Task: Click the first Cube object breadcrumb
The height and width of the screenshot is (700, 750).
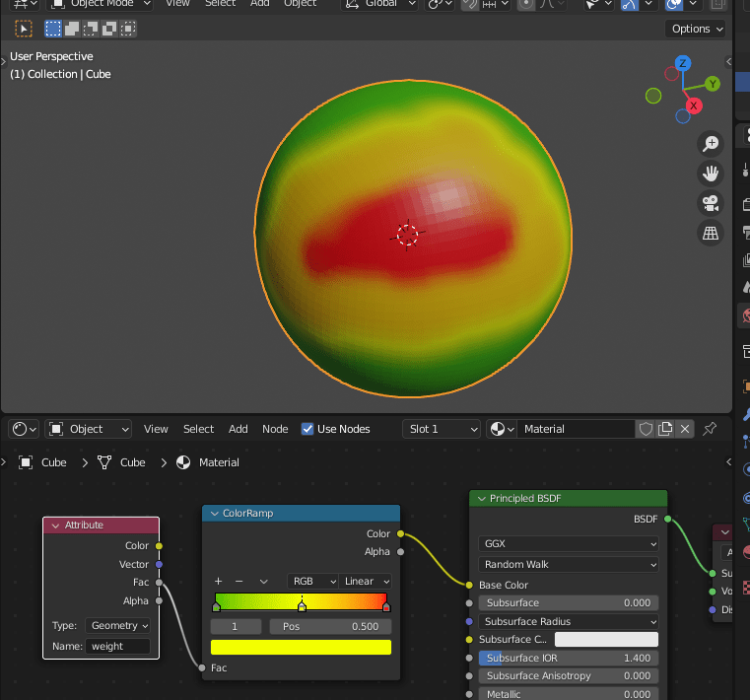Action: click(x=42, y=462)
